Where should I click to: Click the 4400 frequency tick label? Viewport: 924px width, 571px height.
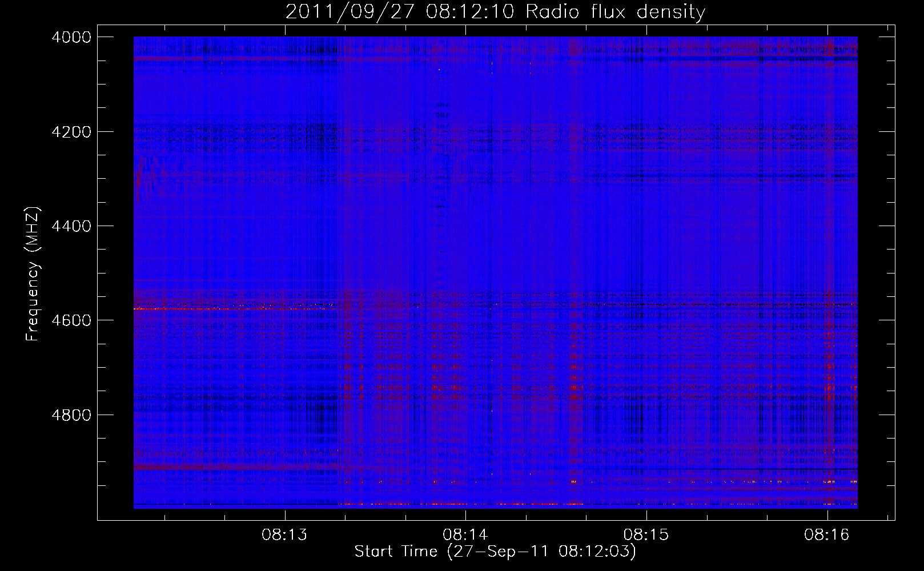coord(71,226)
